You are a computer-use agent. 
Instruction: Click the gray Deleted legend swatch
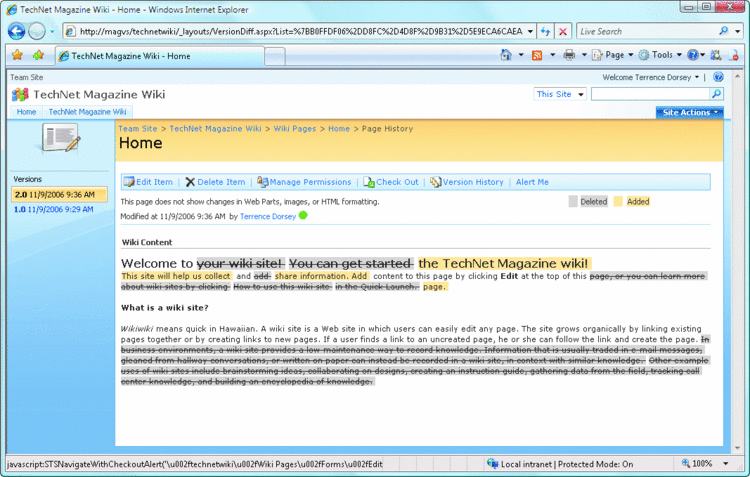click(x=573, y=201)
